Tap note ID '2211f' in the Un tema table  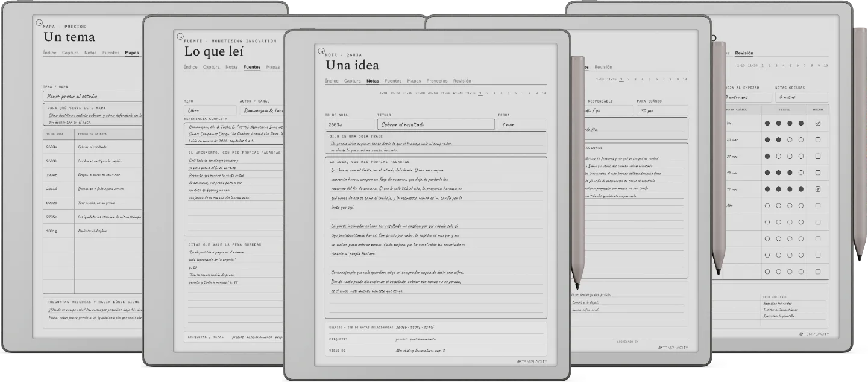click(51, 189)
